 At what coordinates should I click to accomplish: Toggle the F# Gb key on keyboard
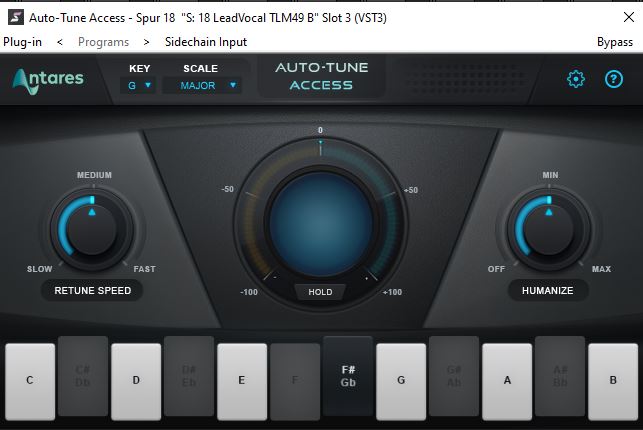tap(348, 376)
